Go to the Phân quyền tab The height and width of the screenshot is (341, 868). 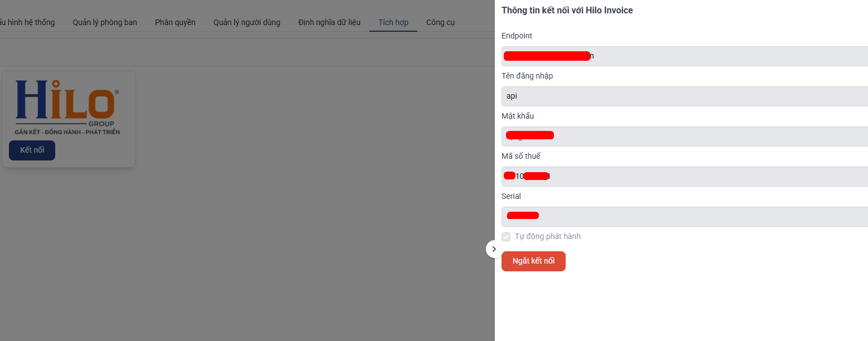tap(175, 22)
